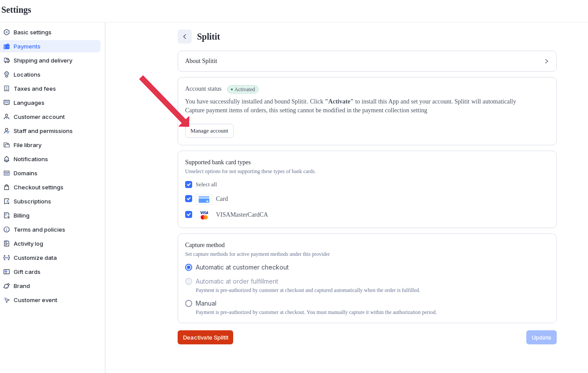Click the Terms and policies info icon
The height and width of the screenshot is (373, 588).
click(x=7, y=229)
